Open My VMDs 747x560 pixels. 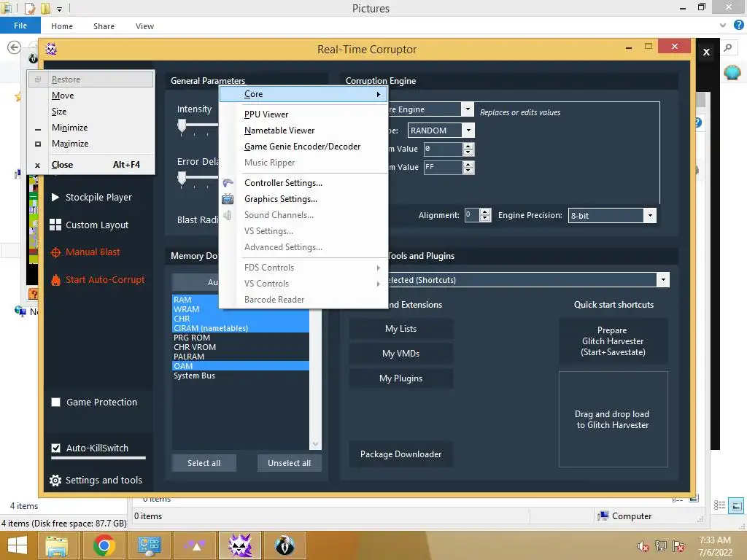click(400, 354)
